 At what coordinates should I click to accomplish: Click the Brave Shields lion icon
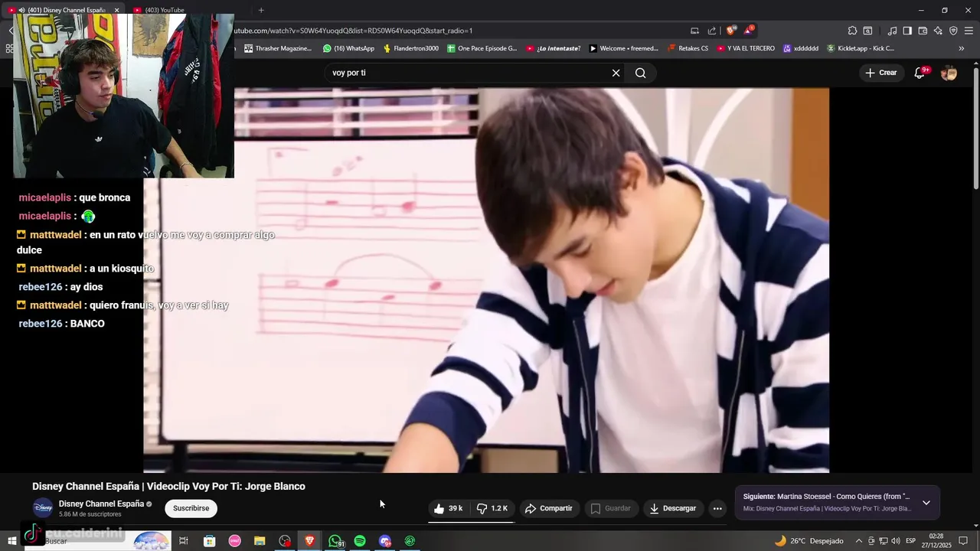(x=731, y=31)
